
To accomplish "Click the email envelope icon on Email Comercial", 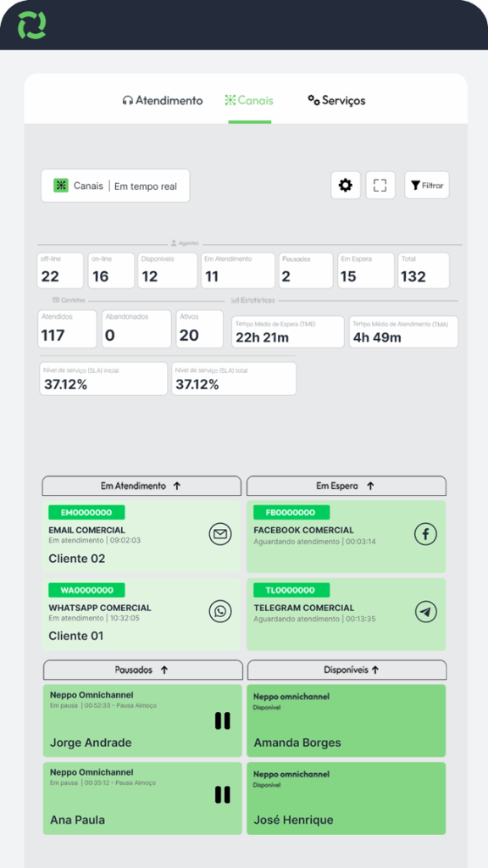I will pyautogui.click(x=220, y=534).
